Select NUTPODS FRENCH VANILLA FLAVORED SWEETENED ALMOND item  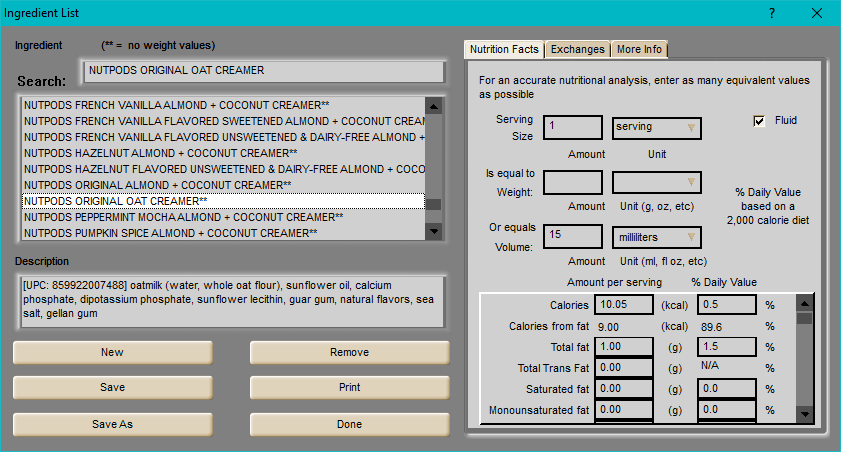pos(223,121)
